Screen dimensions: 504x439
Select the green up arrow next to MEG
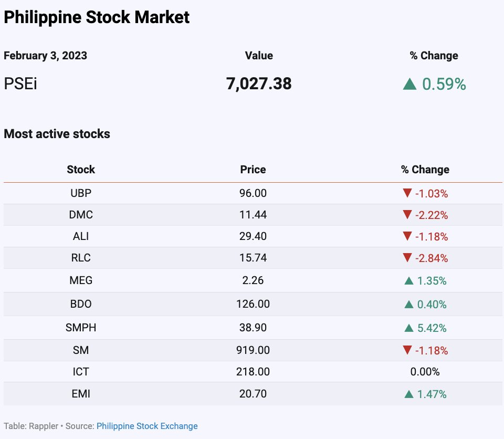tap(408, 280)
